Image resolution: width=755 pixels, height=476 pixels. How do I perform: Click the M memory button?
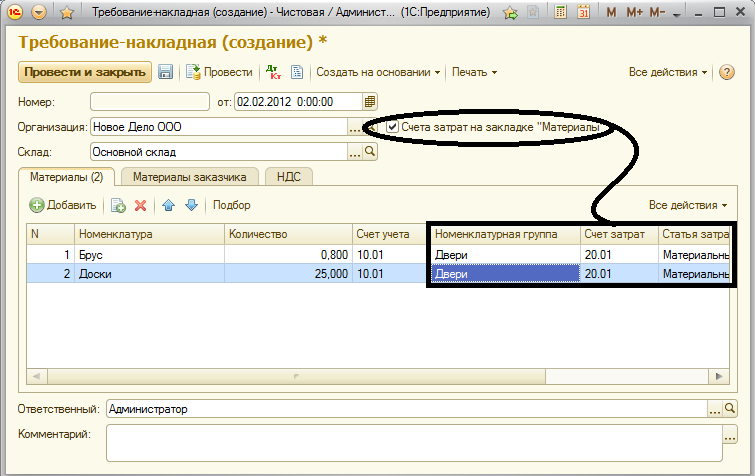click(612, 13)
